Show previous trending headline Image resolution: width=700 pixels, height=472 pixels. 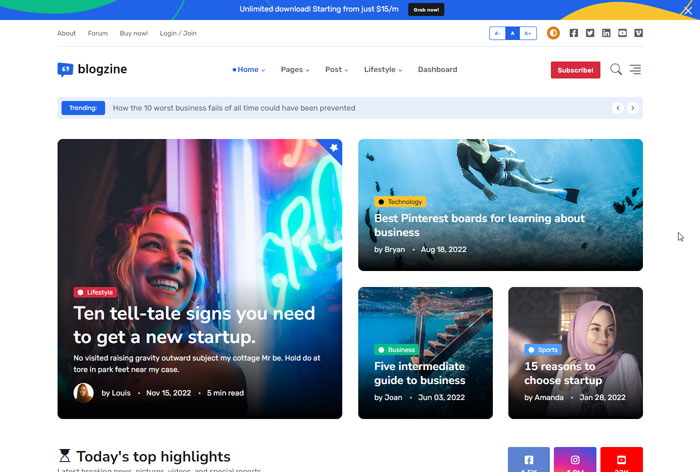(618, 108)
